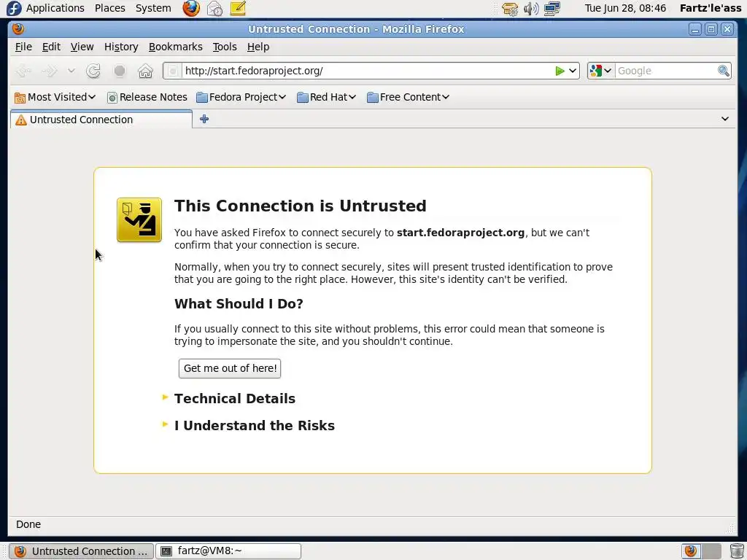Click the software update tray icon
Screen dimensions: 747x560
[509, 9]
